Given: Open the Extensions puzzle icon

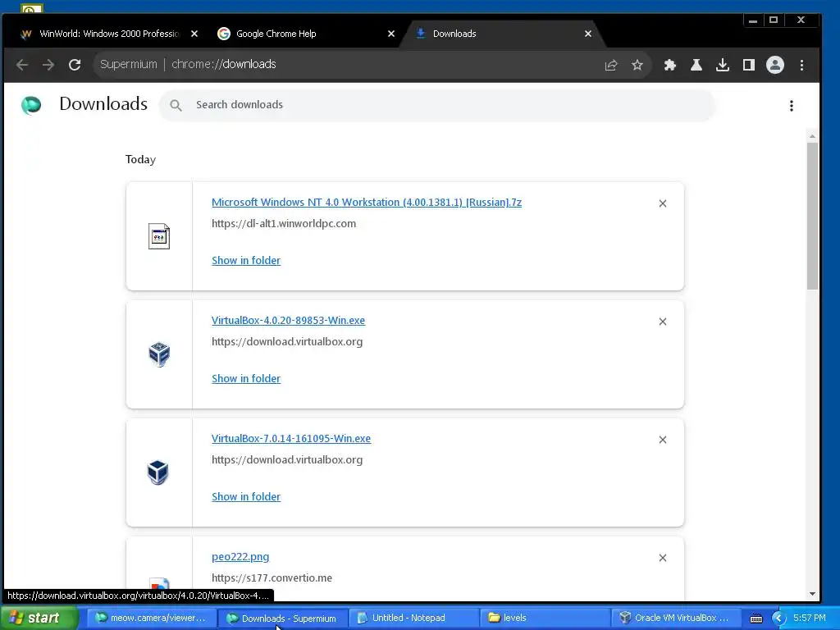Looking at the screenshot, I should 669,65.
